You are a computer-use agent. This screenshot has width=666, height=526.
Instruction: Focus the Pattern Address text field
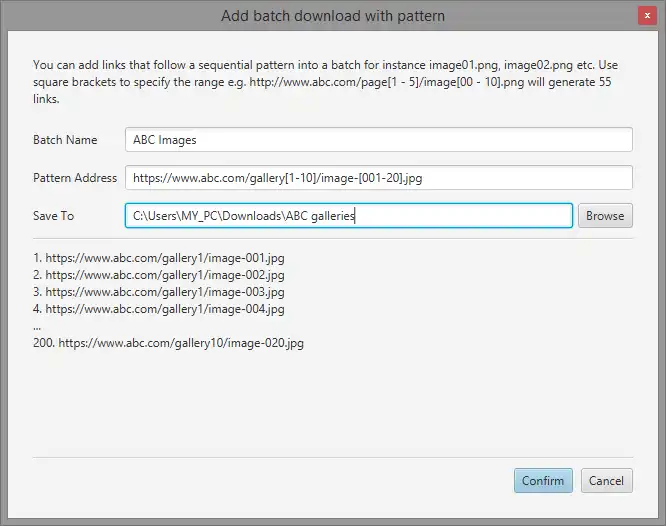[378, 178]
